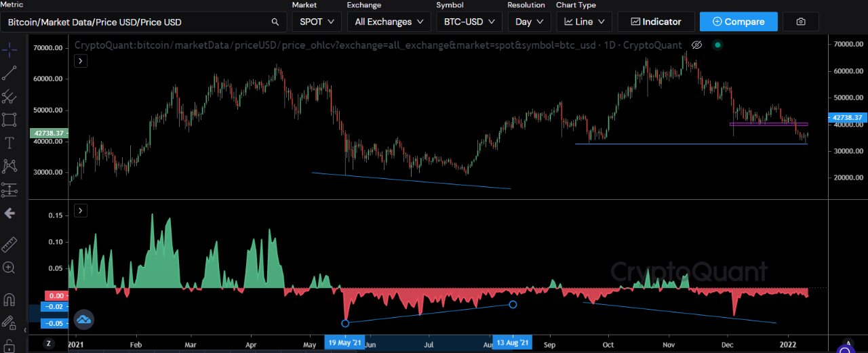Click the chart title CryptoQuant price_ohlcv text
The image size is (868, 353).
pos(378,45)
